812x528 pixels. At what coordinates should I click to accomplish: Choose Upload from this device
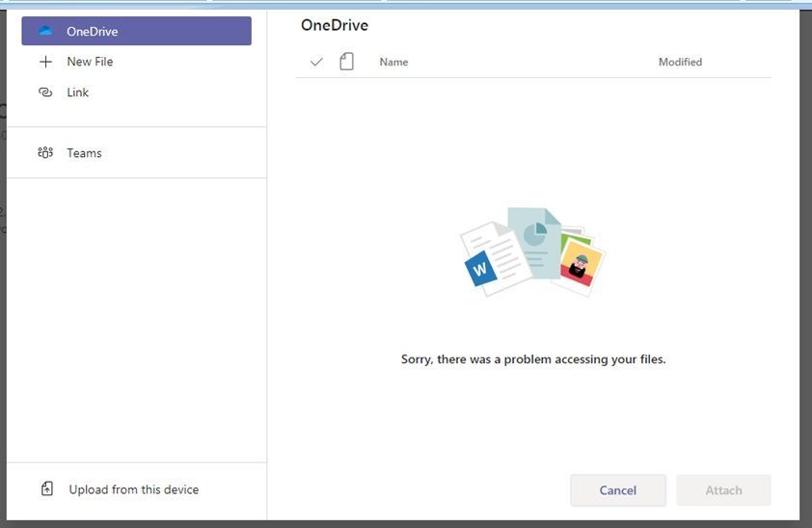click(x=136, y=489)
